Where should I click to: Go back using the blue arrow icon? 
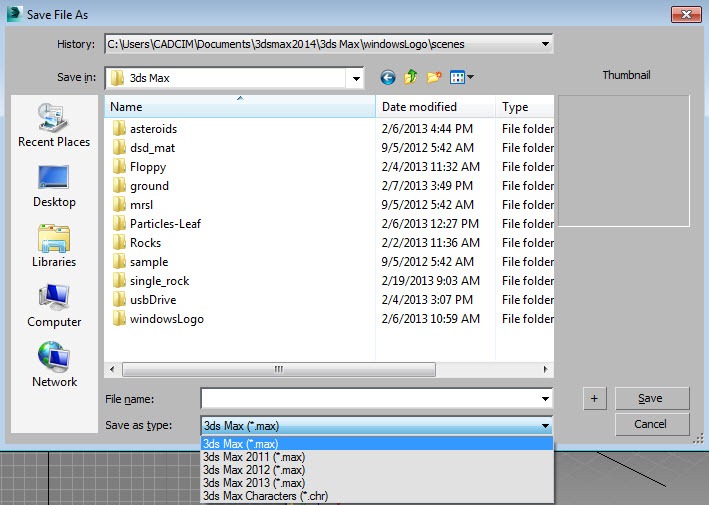pos(388,77)
